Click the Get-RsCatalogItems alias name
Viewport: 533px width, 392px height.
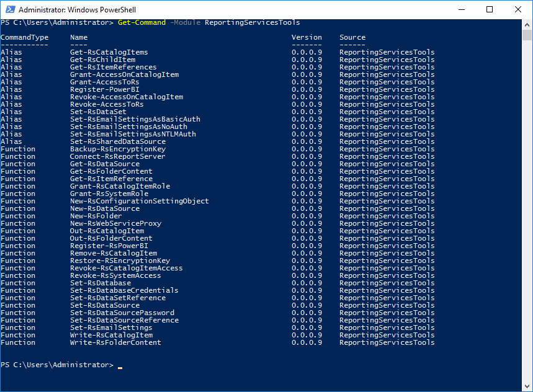tap(109, 52)
